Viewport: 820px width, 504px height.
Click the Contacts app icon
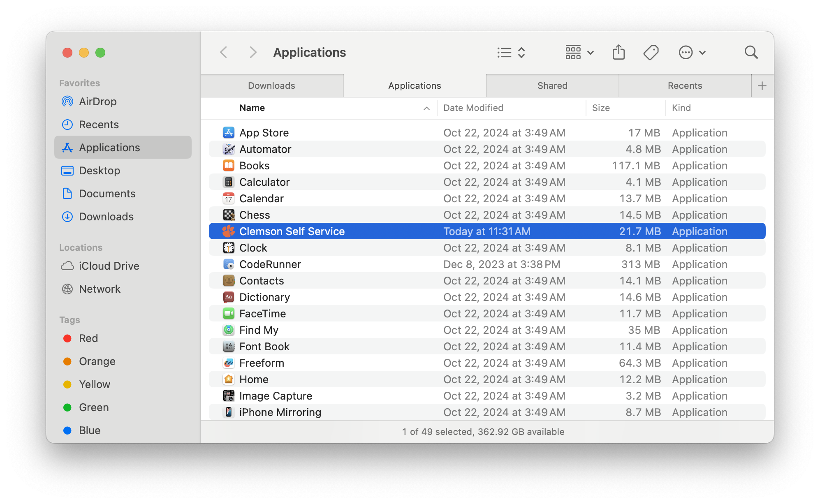pos(229,280)
